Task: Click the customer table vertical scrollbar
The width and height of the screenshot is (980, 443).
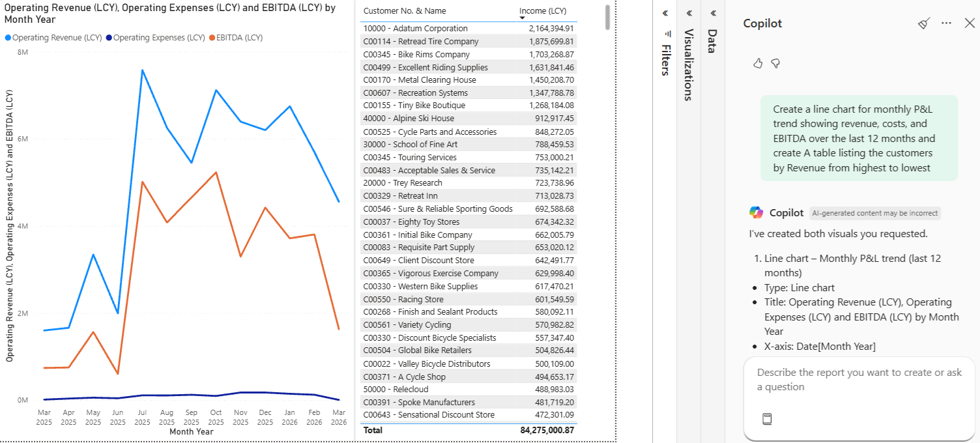Action: (x=607, y=18)
